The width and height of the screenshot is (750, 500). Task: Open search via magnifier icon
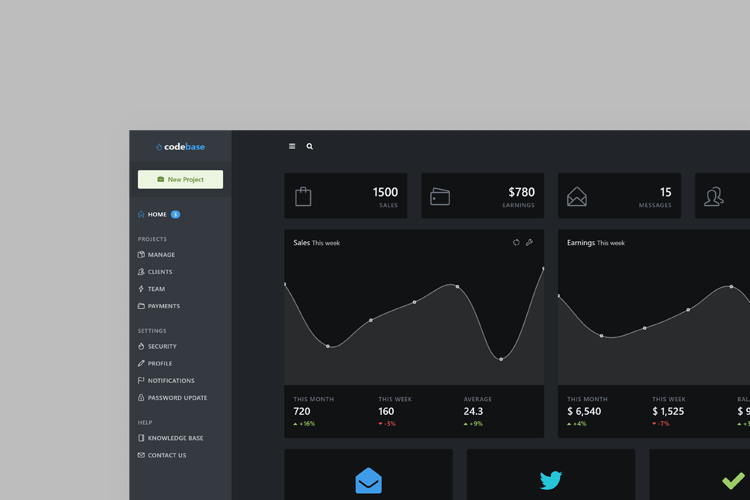click(310, 146)
